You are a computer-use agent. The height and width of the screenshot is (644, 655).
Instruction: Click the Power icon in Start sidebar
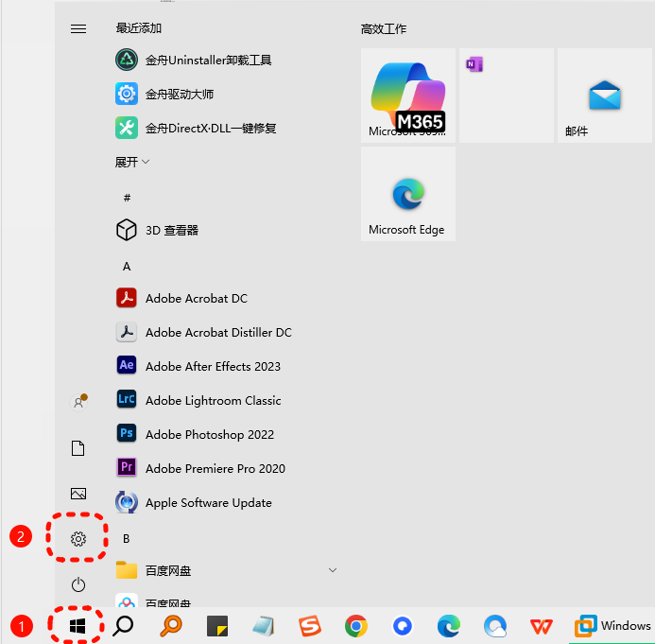tap(78, 584)
